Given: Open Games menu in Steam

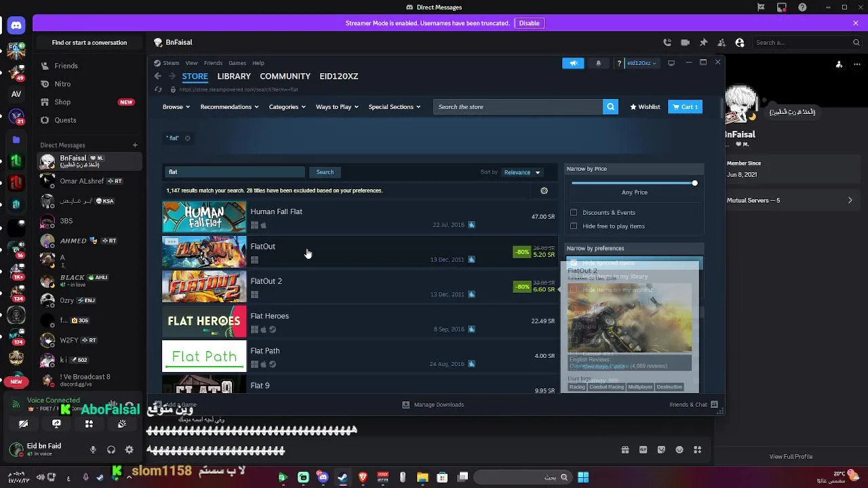Looking at the screenshot, I should pyautogui.click(x=237, y=63).
